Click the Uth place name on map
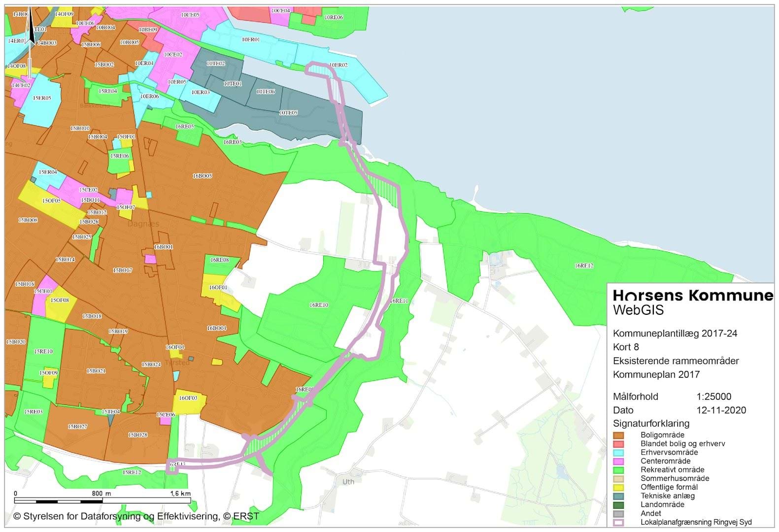 tap(348, 482)
